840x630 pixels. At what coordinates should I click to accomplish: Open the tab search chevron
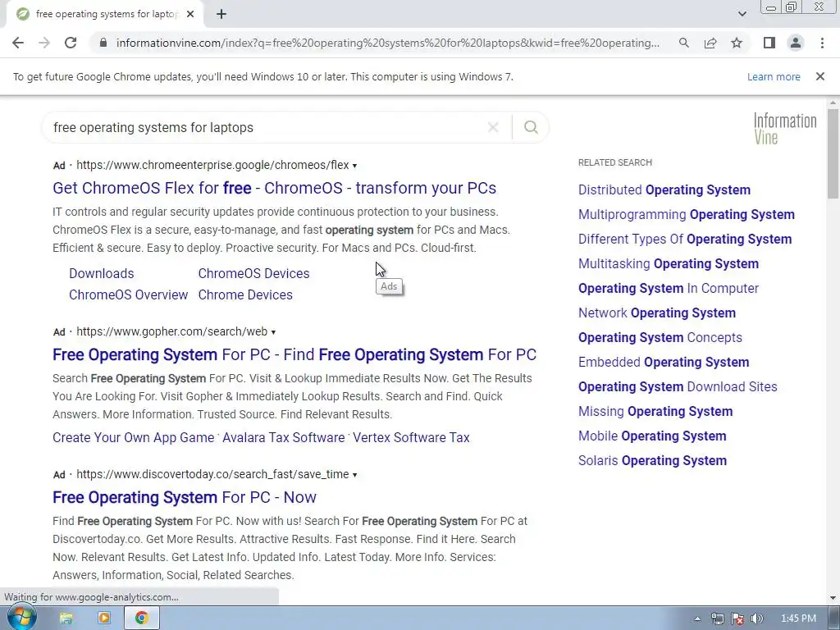point(742,14)
